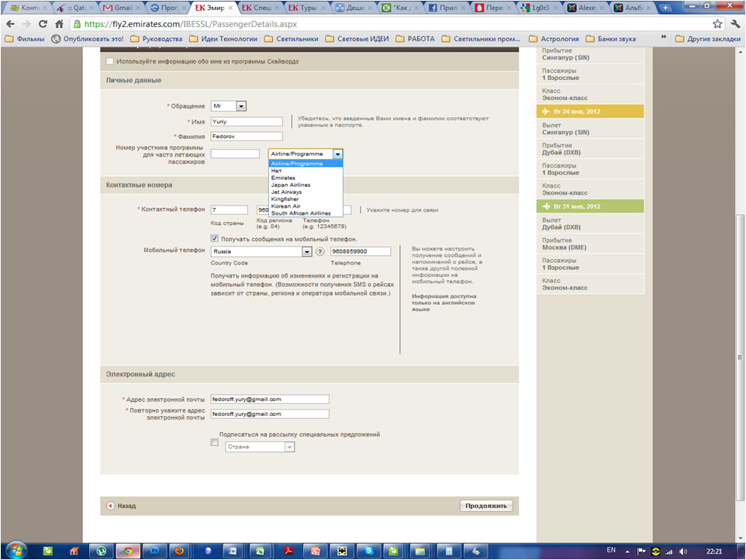Reload the page with the refresh icon
The height and width of the screenshot is (560, 746).
(x=43, y=24)
